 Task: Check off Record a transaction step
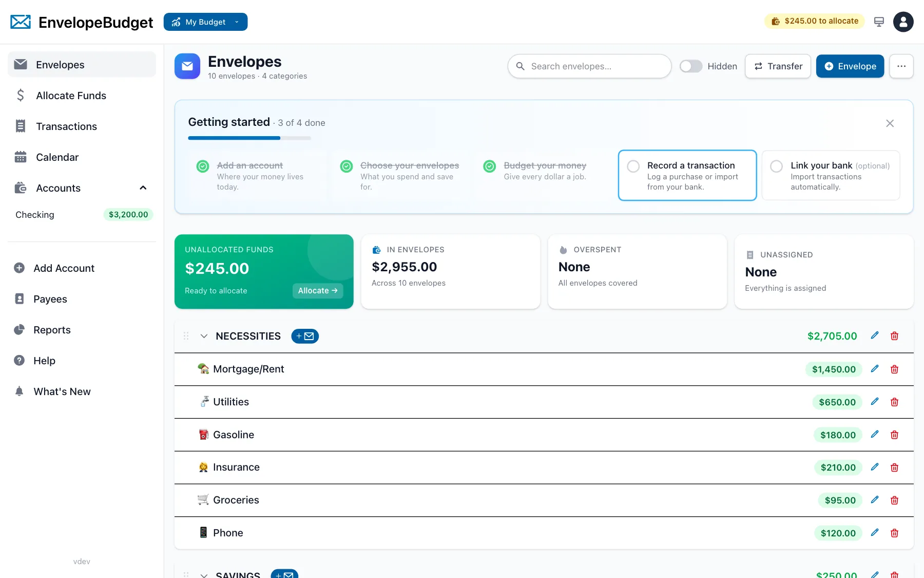click(633, 166)
